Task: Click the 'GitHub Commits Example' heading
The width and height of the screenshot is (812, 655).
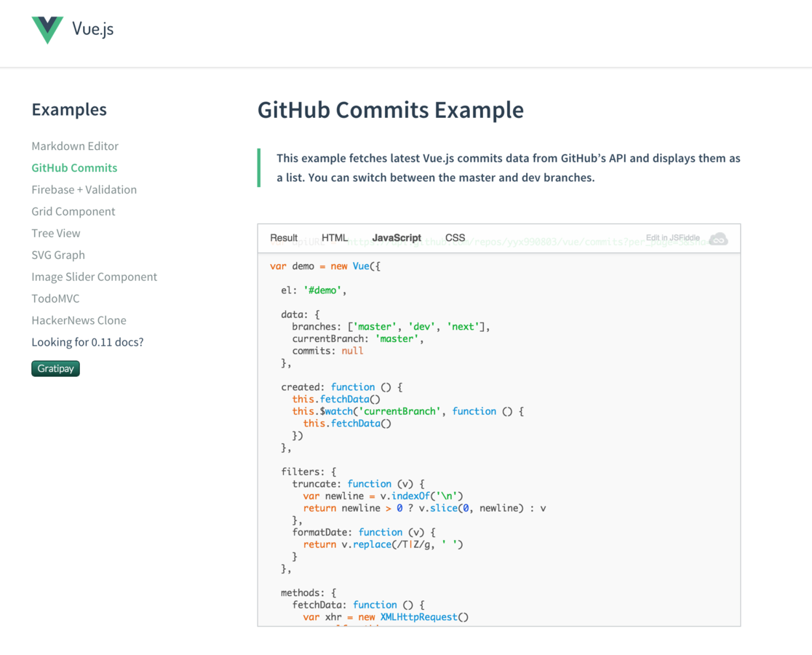Action: point(391,110)
